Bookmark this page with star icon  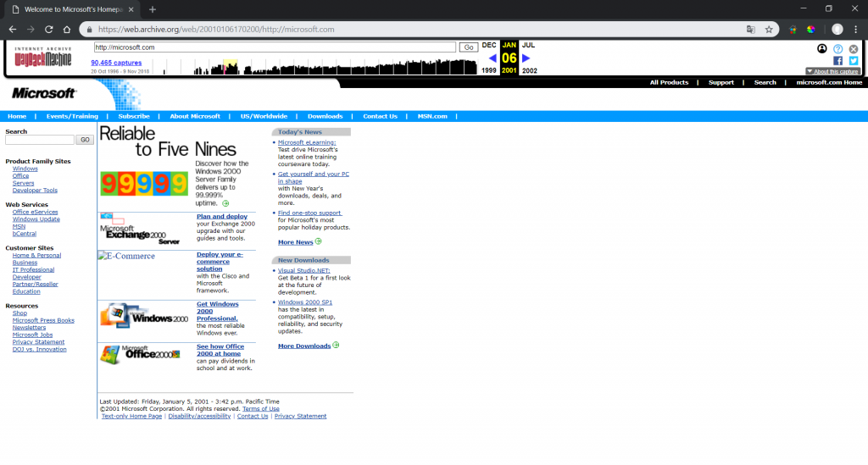769,30
